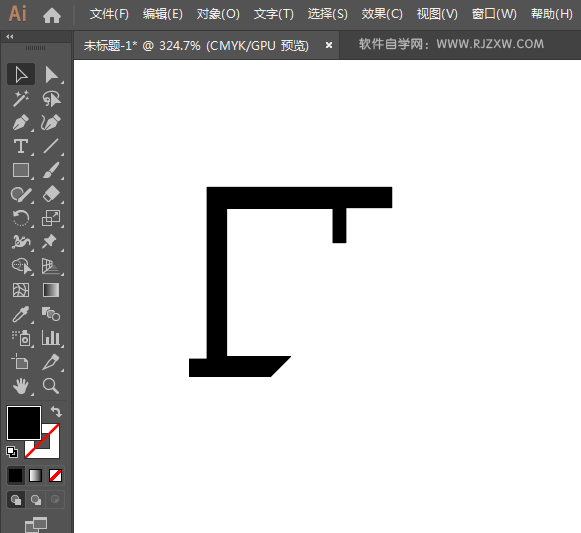The height and width of the screenshot is (533, 581).
Task: Select the Zoom tool
Action: click(x=51, y=386)
